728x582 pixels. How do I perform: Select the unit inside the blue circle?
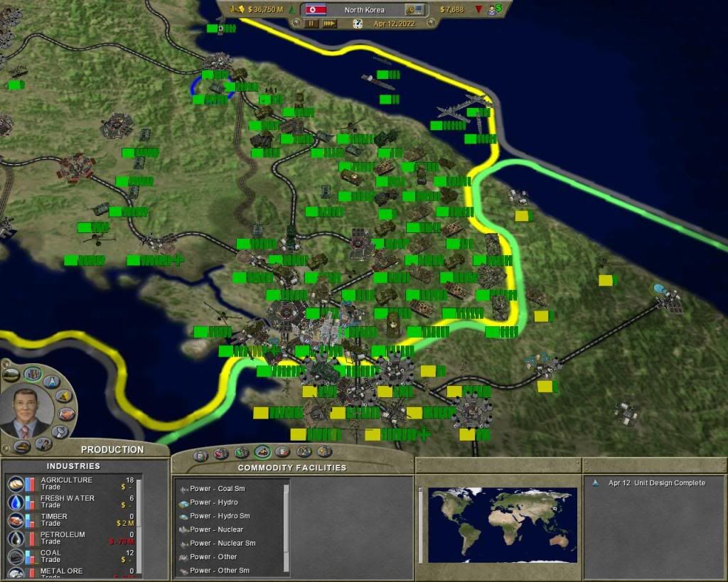[216, 87]
